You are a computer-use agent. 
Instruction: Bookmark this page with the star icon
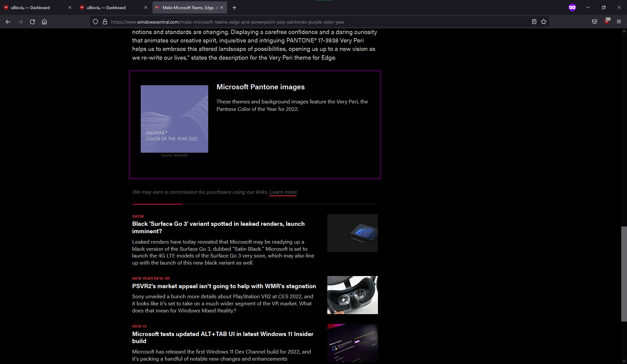point(544,22)
